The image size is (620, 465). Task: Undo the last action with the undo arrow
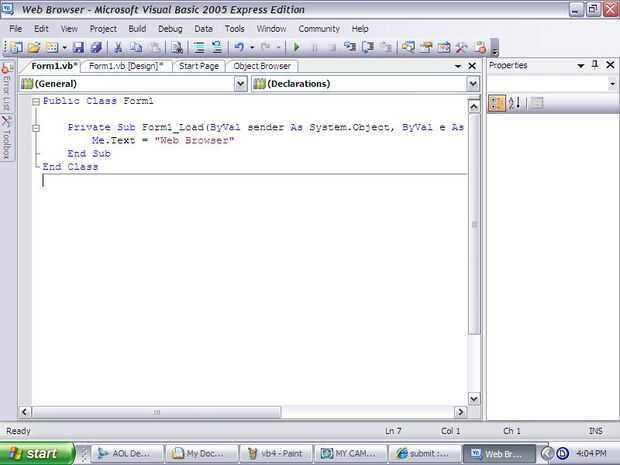239,47
